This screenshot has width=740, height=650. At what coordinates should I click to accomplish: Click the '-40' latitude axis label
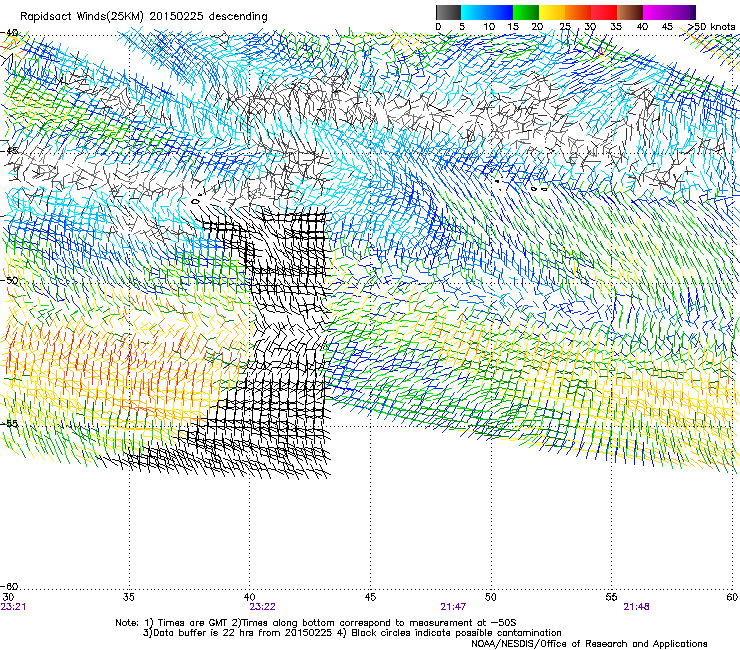[x=9, y=33]
